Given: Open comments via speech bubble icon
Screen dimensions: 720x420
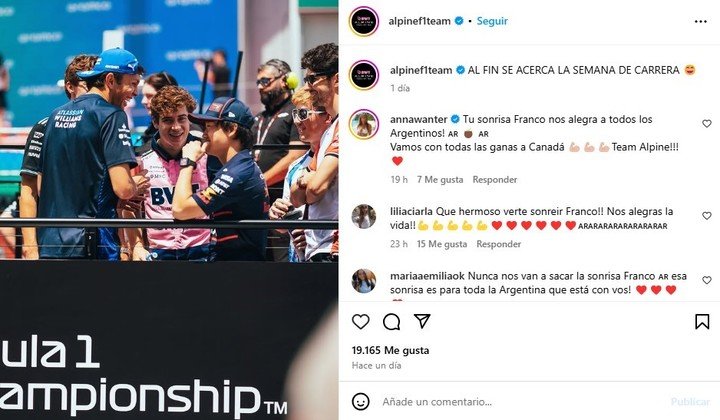Looking at the screenshot, I should (x=391, y=322).
